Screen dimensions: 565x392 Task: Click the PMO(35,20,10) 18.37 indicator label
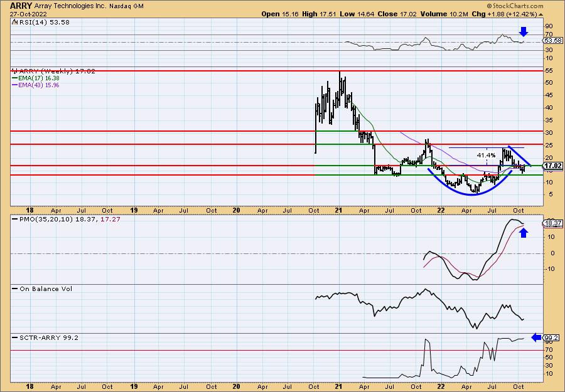(x=57, y=219)
